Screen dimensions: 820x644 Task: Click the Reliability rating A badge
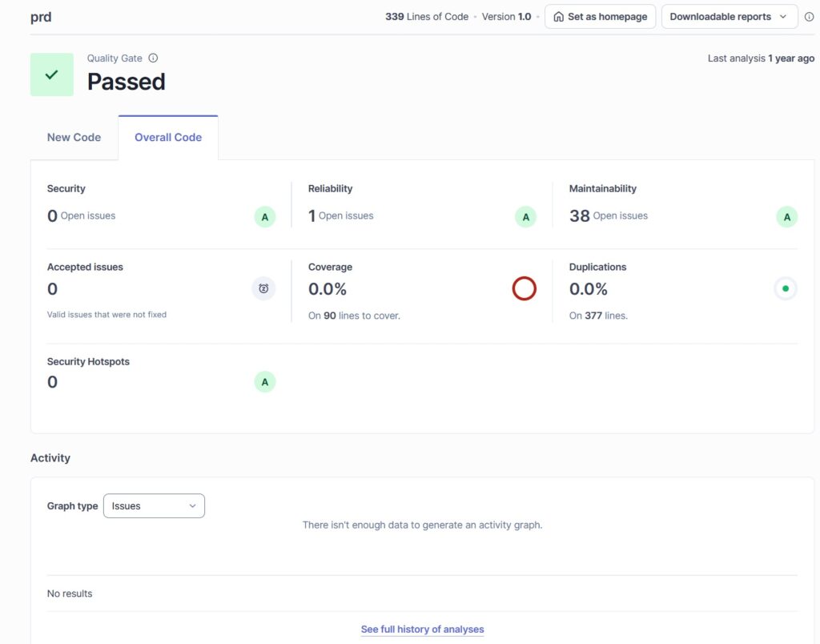pyautogui.click(x=525, y=216)
